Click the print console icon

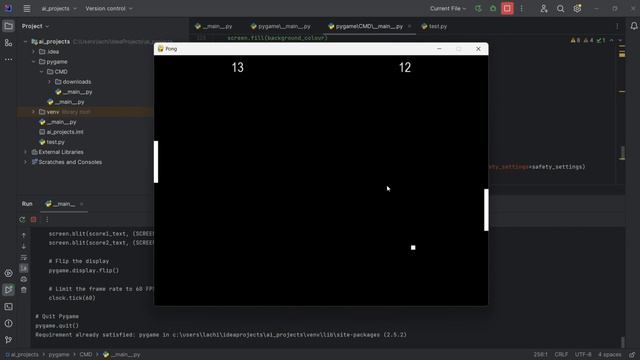pyautogui.click(x=24, y=279)
